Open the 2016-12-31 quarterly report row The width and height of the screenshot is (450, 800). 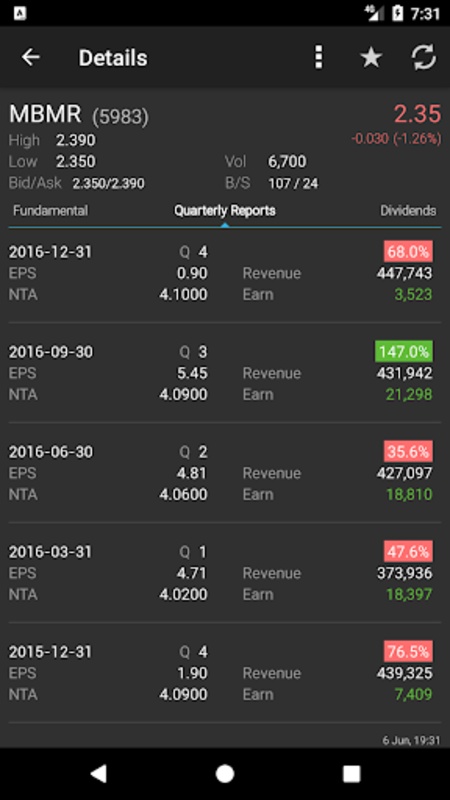point(225,273)
